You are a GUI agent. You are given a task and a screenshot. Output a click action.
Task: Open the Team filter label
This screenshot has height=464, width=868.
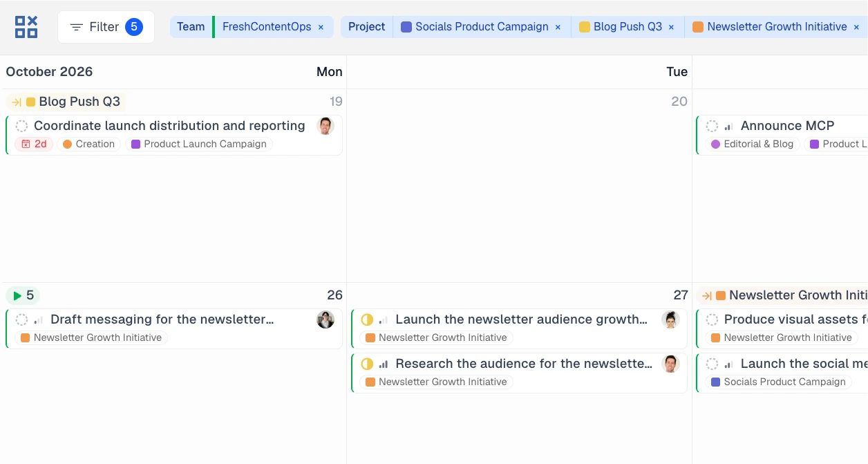click(191, 27)
